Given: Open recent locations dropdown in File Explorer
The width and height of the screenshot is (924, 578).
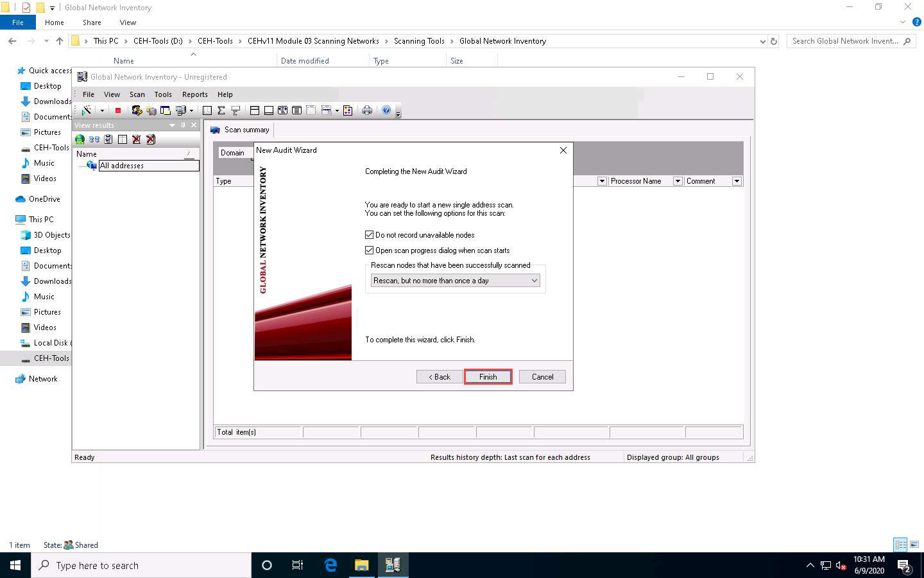Looking at the screenshot, I should coord(46,41).
